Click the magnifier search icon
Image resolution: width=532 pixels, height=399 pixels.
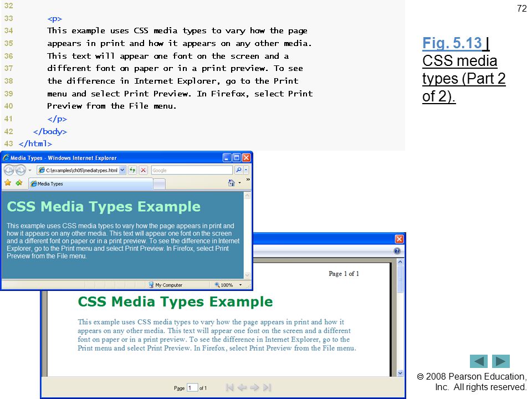coord(239,170)
